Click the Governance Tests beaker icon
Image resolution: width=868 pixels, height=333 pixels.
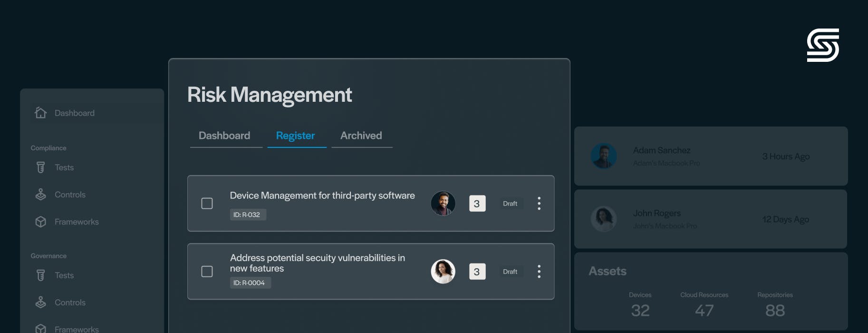point(41,275)
